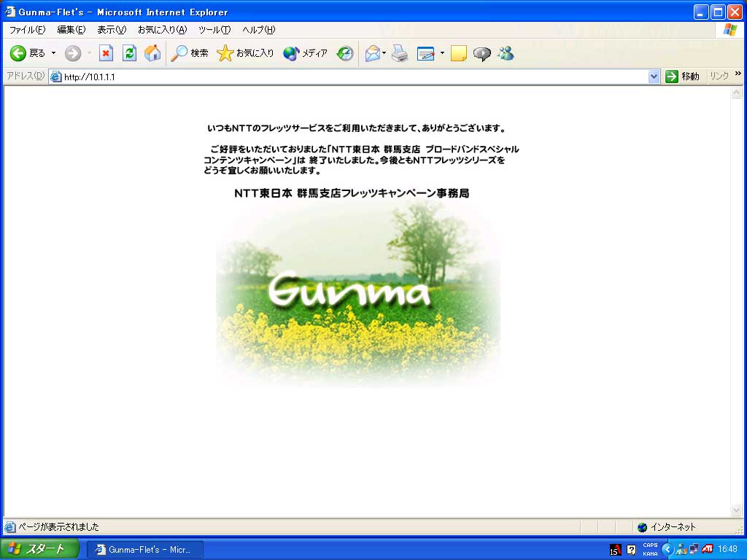Open the 編集(E) menu
Viewport: 747px width, 560px height.
coord(71,29)
